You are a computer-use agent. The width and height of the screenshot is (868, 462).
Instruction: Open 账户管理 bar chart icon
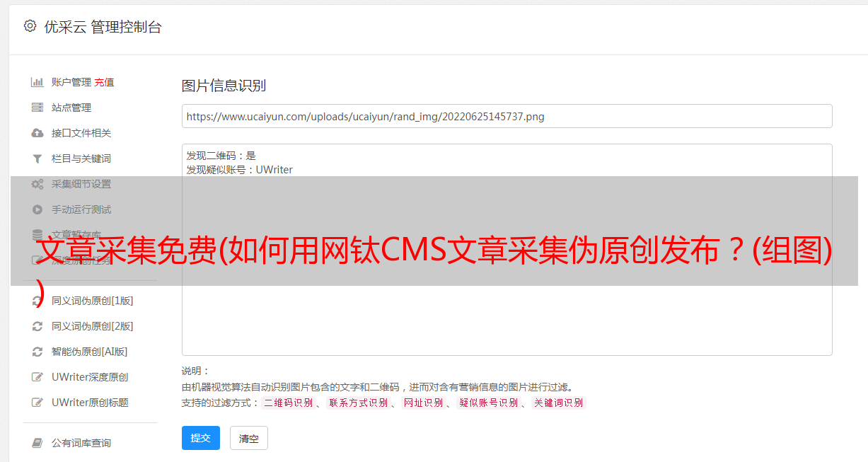[x=37, y=82]
